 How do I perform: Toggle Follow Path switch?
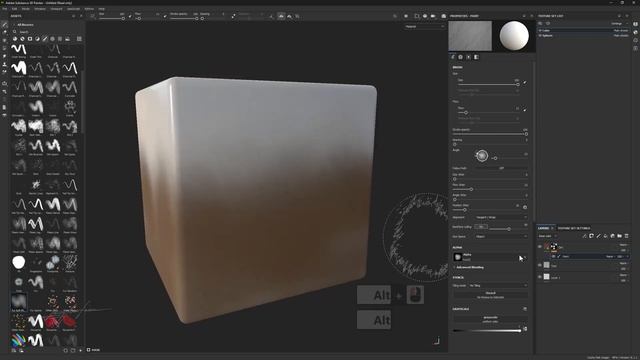502,168
